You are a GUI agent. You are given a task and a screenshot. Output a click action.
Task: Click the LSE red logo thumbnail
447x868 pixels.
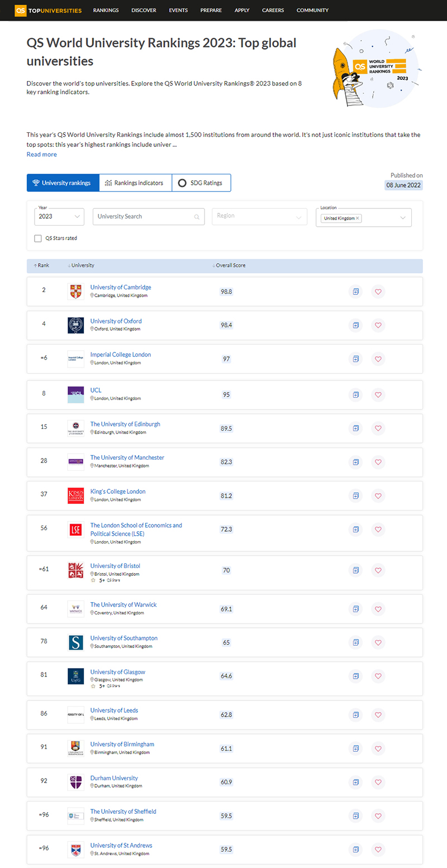76,529
